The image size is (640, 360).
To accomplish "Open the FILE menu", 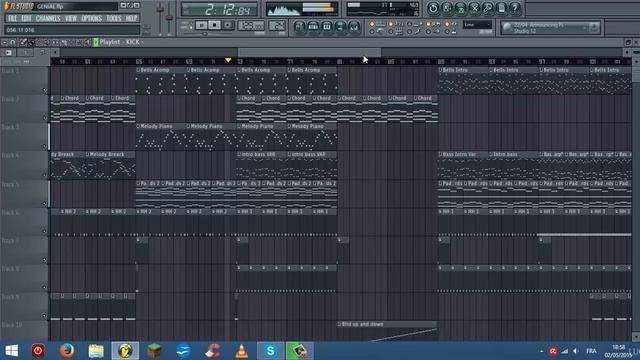I will point(12,18).
